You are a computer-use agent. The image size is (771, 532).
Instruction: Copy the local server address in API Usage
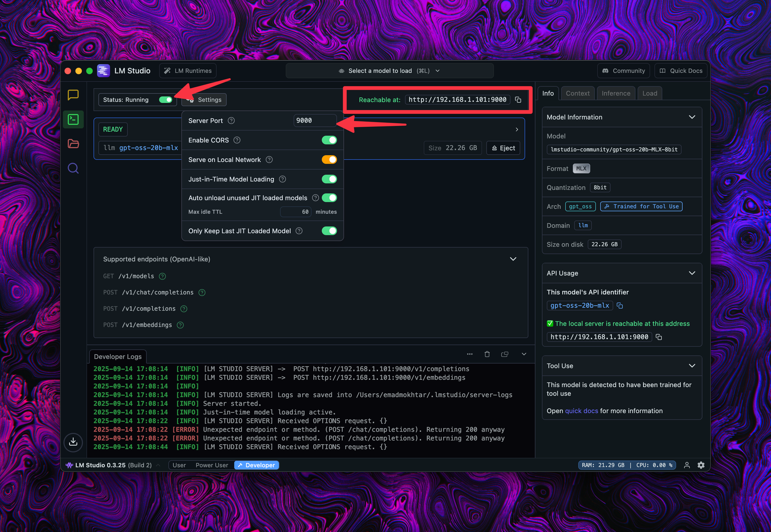(x=659, y=337)
